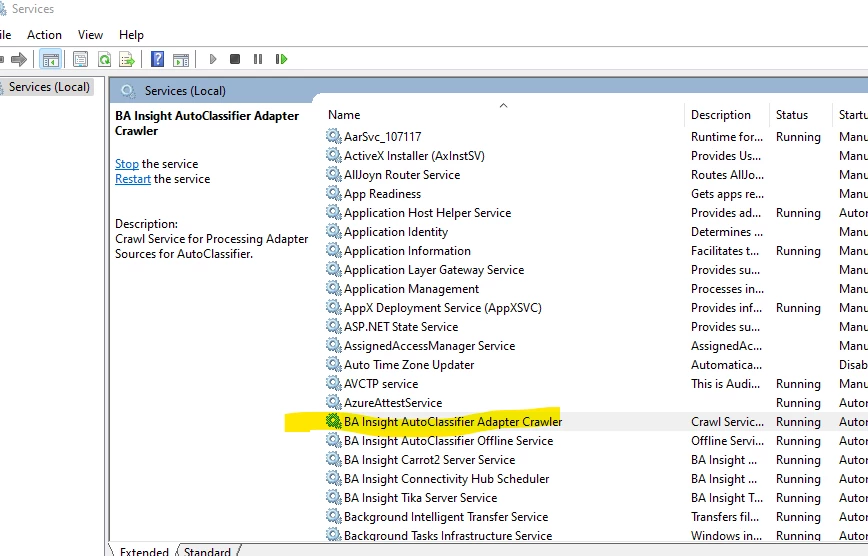
Task: Click the Refresh toolbar icon
Action: [x=104, y=60]
